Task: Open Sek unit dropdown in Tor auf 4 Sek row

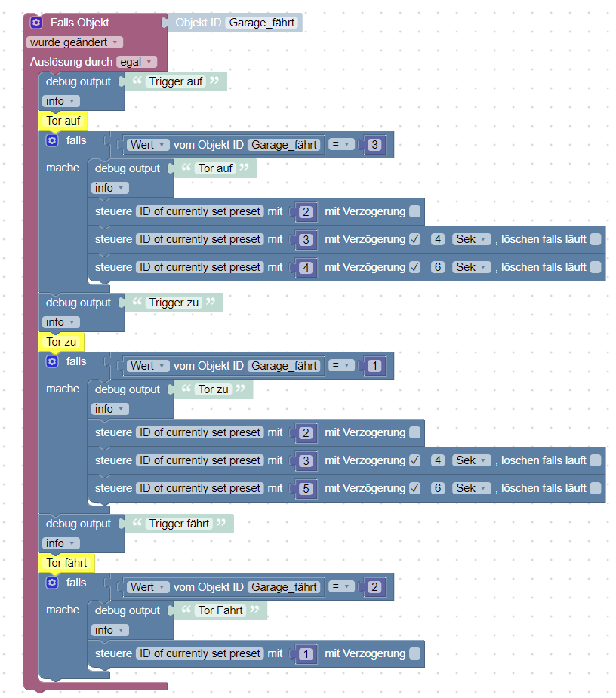Action: tap(472, 239)
